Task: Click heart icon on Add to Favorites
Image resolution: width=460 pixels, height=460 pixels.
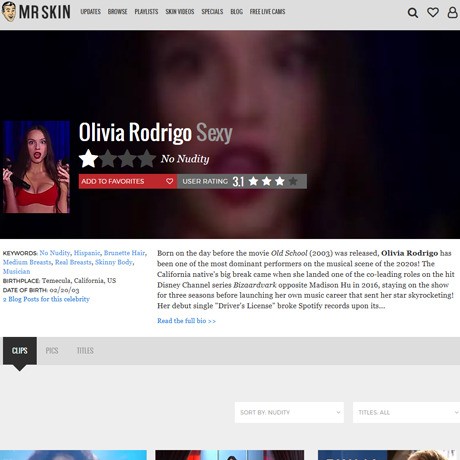Action: coord(169,181)
